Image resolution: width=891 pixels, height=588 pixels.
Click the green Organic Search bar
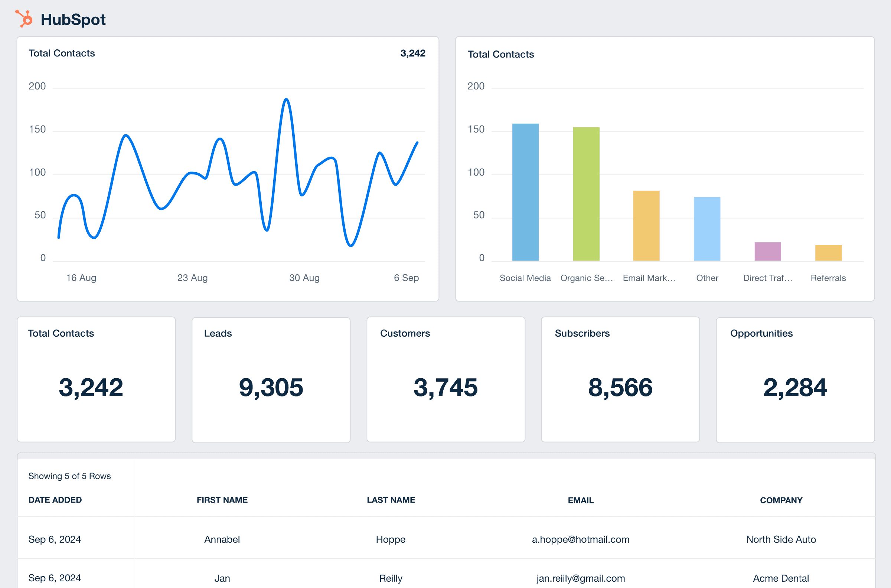click(x=586, y=194)
